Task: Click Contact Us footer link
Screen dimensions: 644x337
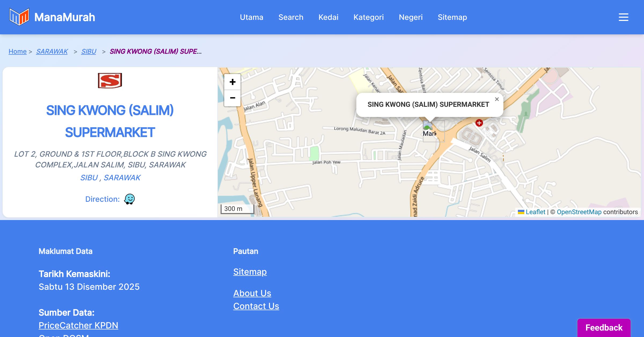Action: click(x=256, y=306)
